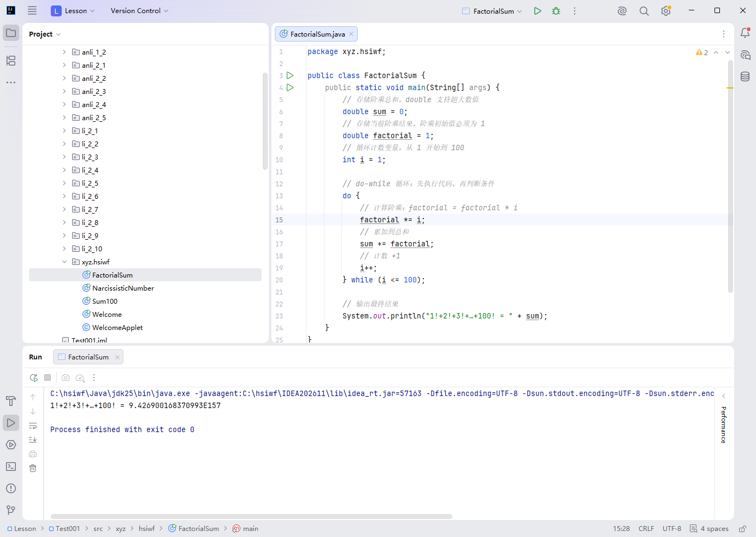
Task: Expand anli_1_2 folder
Action: 64,52
